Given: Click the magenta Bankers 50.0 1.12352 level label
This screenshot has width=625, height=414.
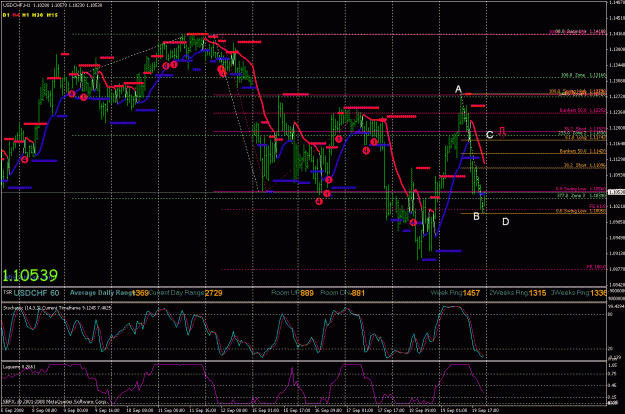Looking at the screenshot, I should pos(583,110).
